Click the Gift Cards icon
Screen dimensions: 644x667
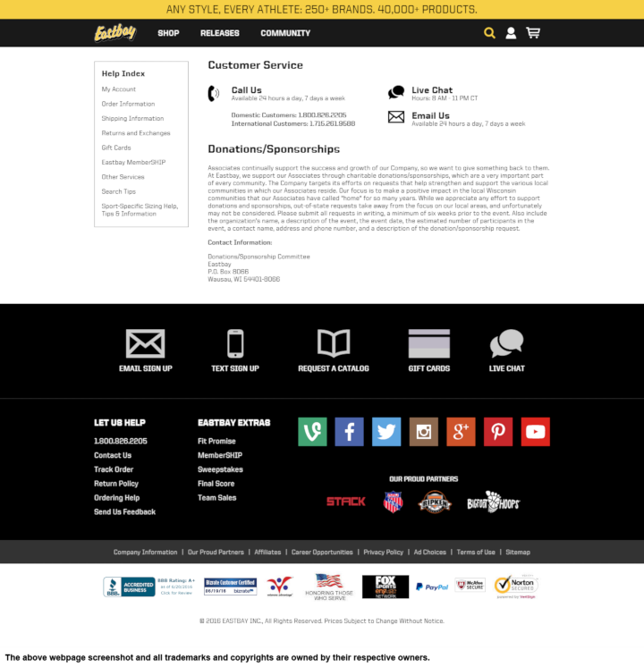(428, 343)
